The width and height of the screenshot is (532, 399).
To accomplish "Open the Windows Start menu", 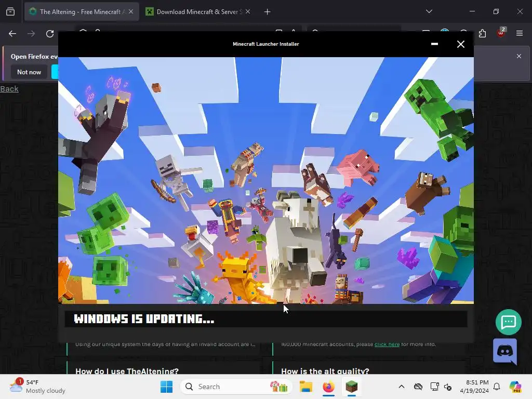I will (166, 387).
